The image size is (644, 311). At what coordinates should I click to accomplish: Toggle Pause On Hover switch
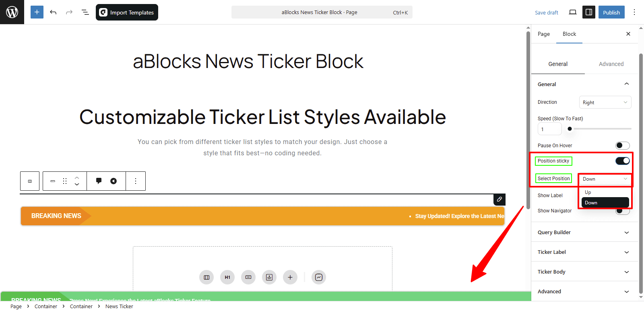(x=623, y=145)
